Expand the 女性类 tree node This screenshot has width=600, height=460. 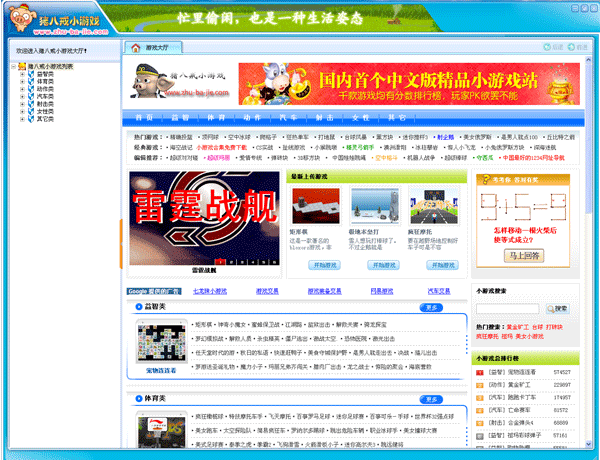[x=22, y=111]
